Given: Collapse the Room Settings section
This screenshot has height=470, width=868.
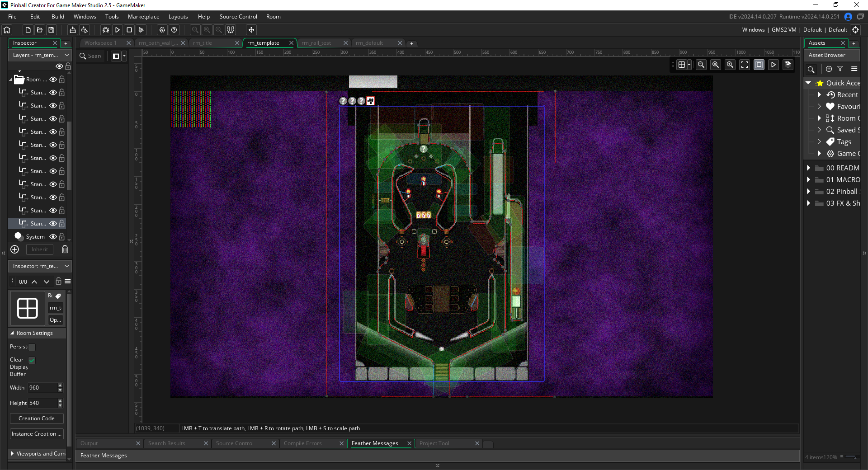Looking at the screenshot, I should tap(12, 333).
